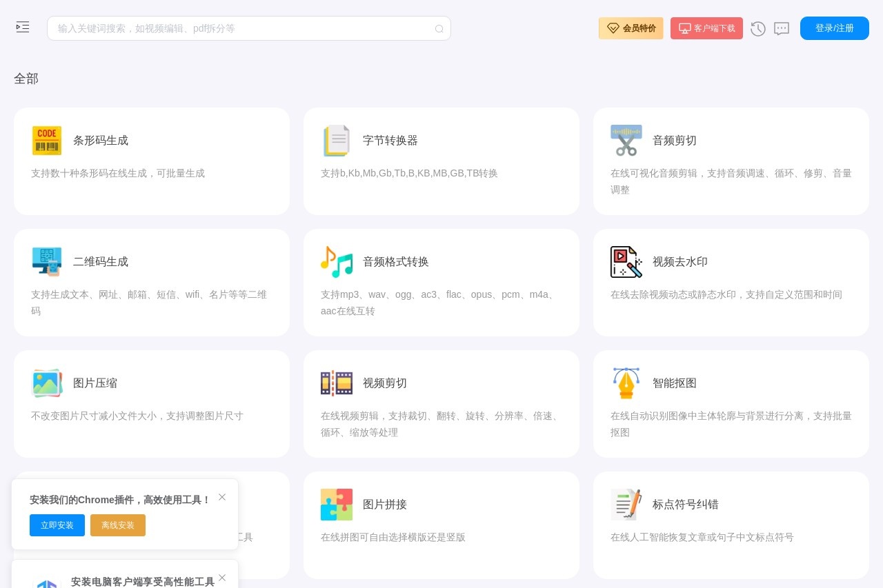Image resolution: width=883 pixels, height=588 pixels.
Task: Select the 图片压缩 image compression icon
Action: point(47,383)
